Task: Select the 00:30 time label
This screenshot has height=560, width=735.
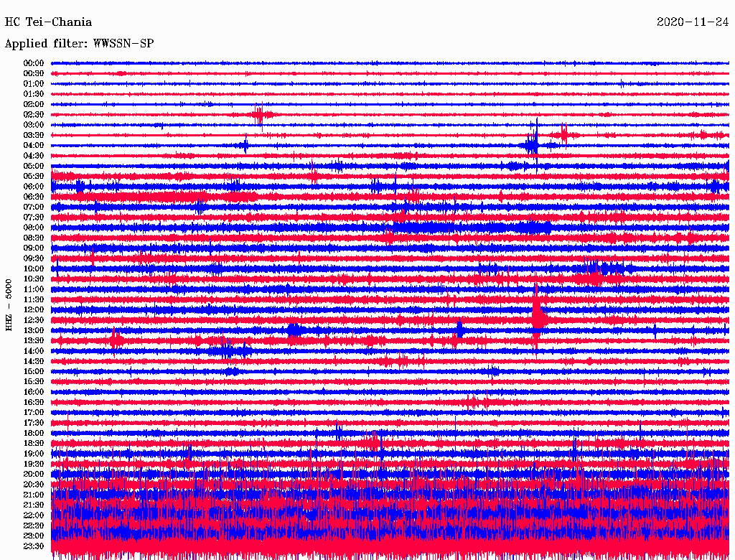Action: [x=34, y=73]
